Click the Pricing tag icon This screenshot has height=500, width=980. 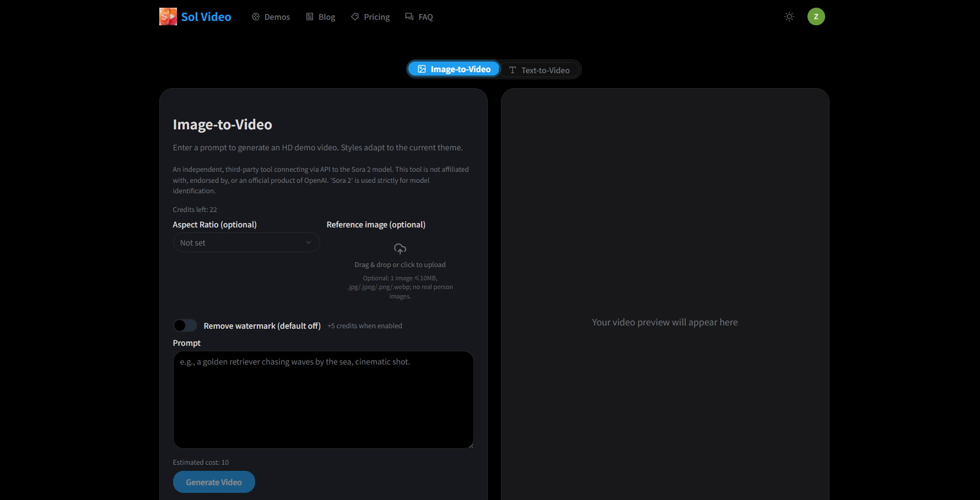355,17
